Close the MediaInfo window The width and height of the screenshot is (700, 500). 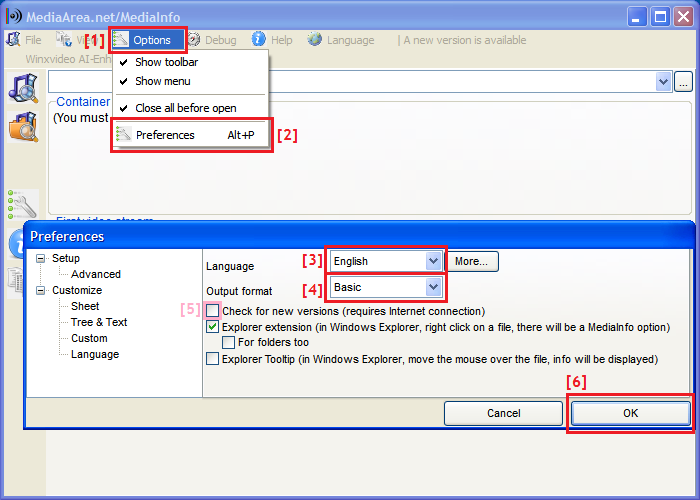click(x=683, y=17)
